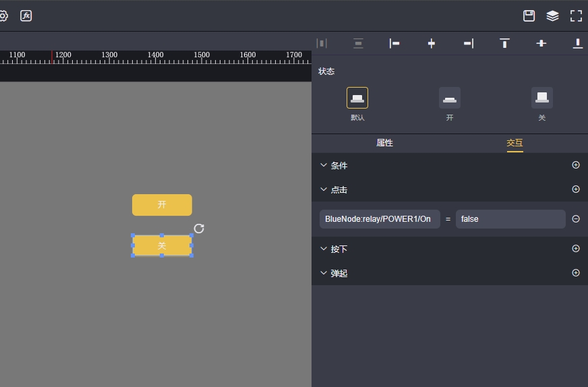Image resolution: width=588 pixels, height=387 pixels.
Task: Remove the BlueNode relay action row
Action: tap(576, 219)
